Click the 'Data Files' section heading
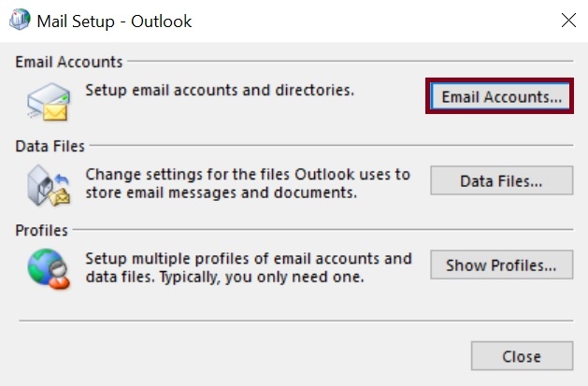588x386 pixels. (50, 146)
